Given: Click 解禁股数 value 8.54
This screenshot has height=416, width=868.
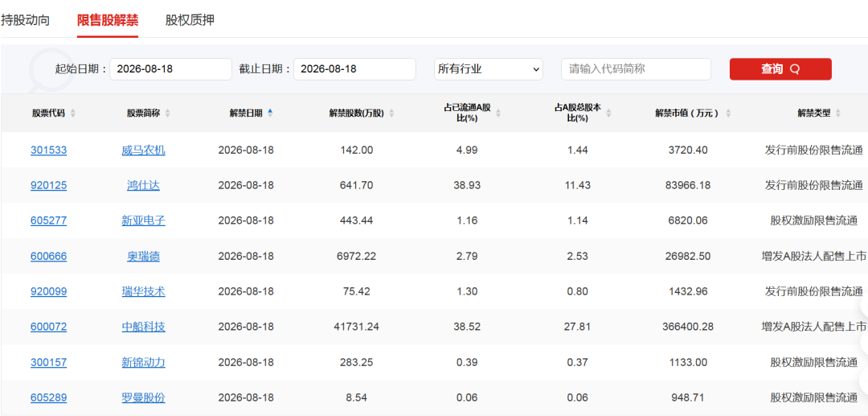Looking at the screenshot, I should 357,397.
